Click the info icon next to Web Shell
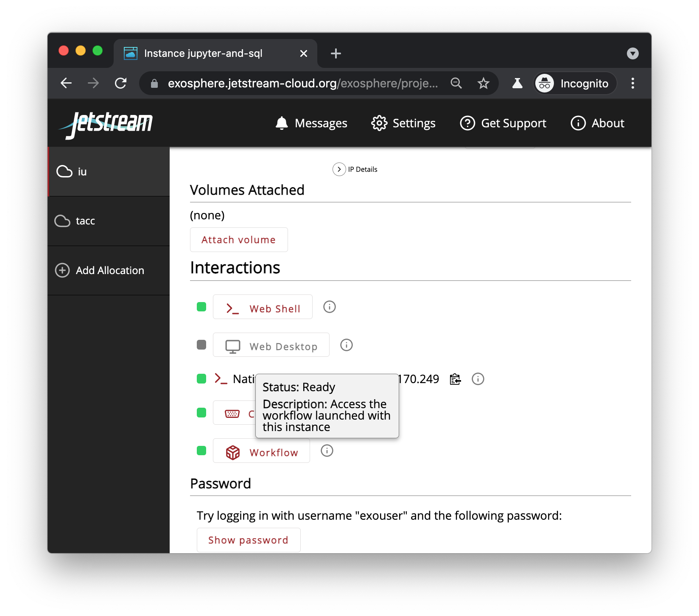699x616 pixels. coord(330,307)
